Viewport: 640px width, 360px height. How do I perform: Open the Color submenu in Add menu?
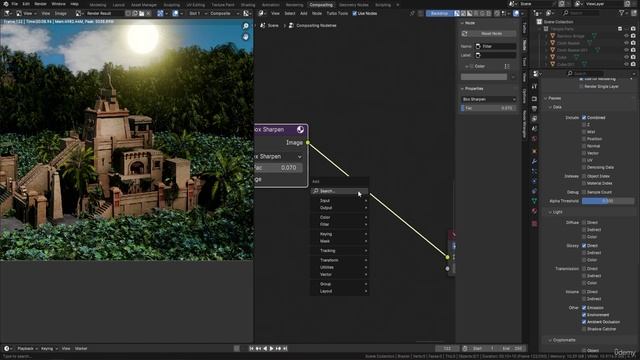point(340,217)
